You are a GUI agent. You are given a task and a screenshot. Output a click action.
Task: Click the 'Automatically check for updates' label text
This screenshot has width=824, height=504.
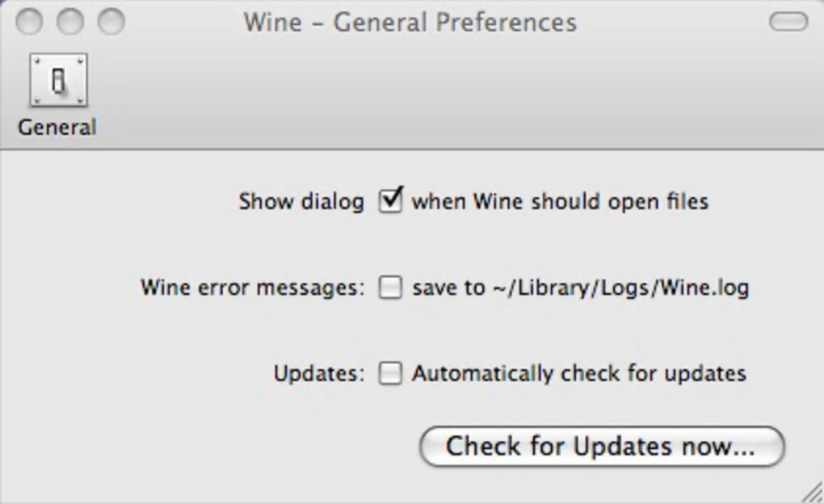[578, 373]
